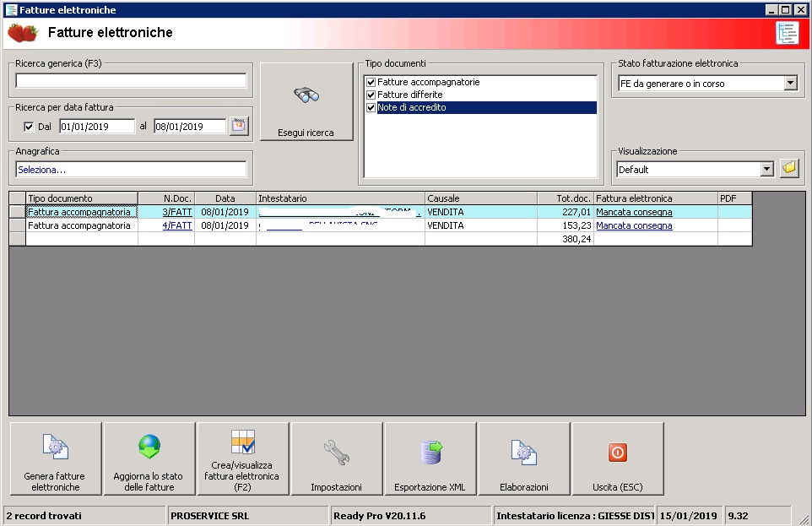Toggle Fatture differite checkbox

click(x=371, y=95)
